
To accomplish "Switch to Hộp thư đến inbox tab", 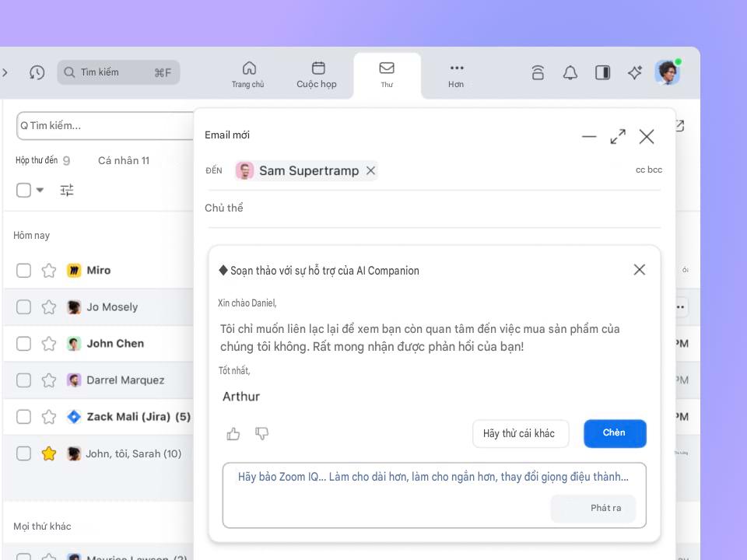I will (42, 160).
